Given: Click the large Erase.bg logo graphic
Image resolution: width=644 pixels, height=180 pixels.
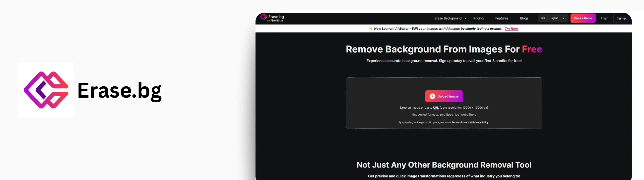Looking at the screenshot, I should click(x=46, y=90).
